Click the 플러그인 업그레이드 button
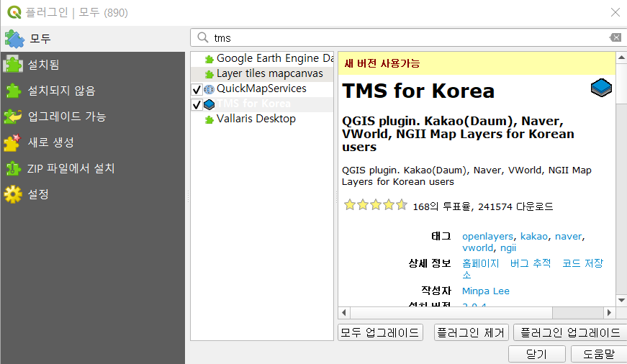This screenshot has width=627, height=364. 570,332
